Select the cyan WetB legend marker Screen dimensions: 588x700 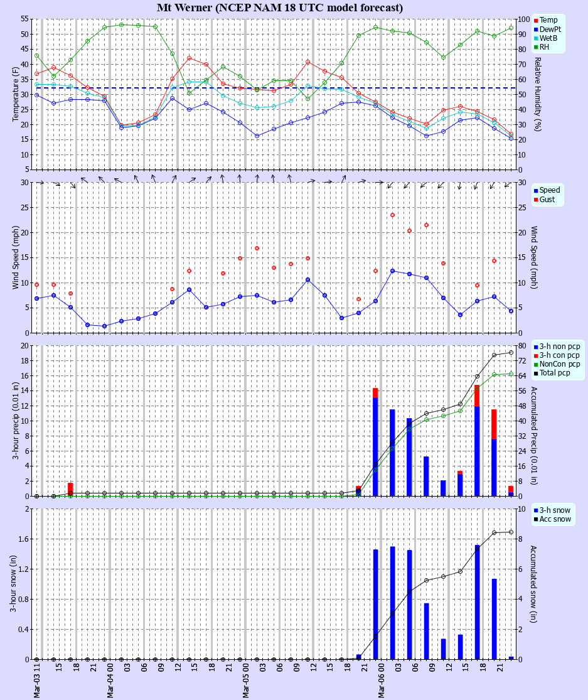point(535,37)
